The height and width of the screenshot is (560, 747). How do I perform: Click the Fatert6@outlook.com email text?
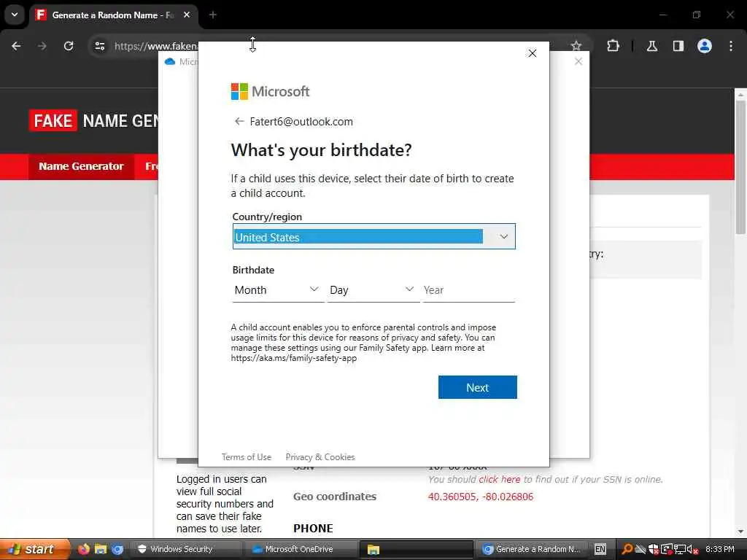coord(301,122)
